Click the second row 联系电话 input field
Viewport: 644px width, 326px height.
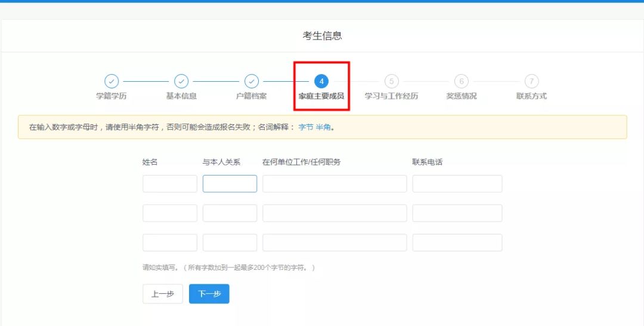[457, 213]
